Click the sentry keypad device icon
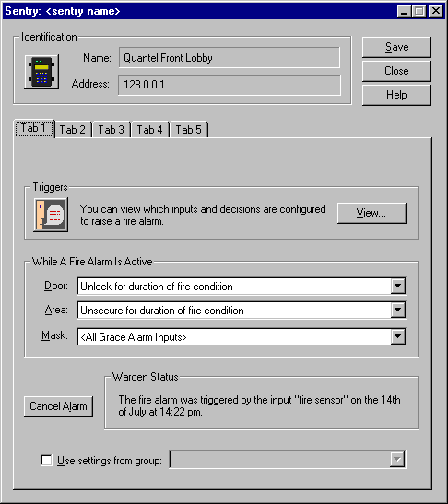The width and height of the screenshot is (448, 504). tap(41, 72)
